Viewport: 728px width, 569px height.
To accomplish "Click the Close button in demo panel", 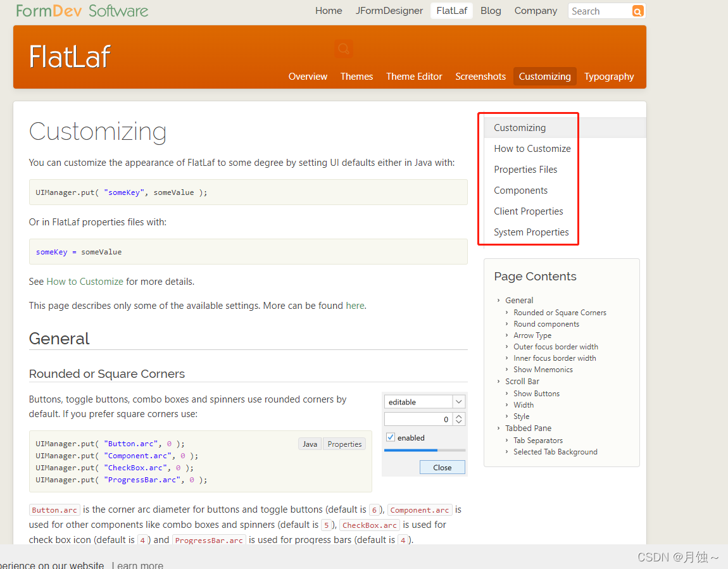I will (442, 467).
